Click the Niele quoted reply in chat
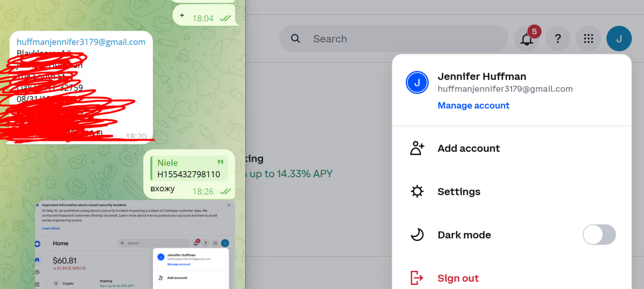This screenshot has height=289, width=644. [189, 168]
